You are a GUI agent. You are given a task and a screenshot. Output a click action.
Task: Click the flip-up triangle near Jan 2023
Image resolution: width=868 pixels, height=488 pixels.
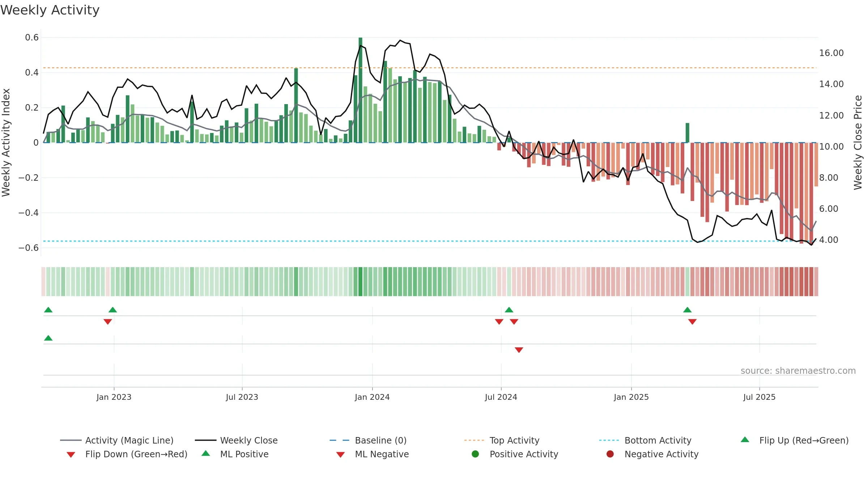(113, 310)
